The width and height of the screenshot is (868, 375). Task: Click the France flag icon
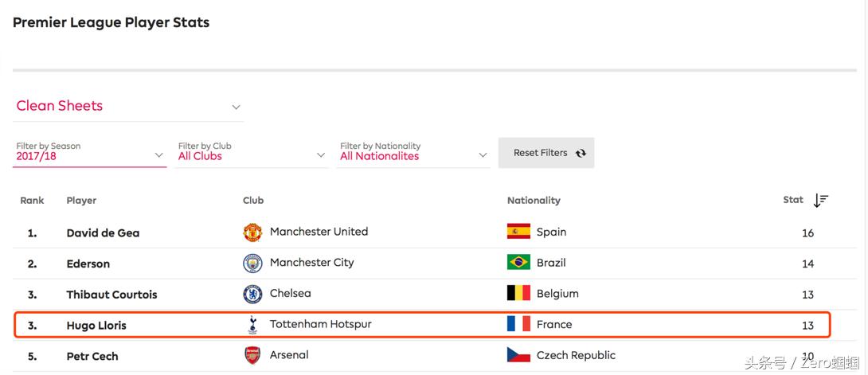pyautogui.click(x=518, y=324)
